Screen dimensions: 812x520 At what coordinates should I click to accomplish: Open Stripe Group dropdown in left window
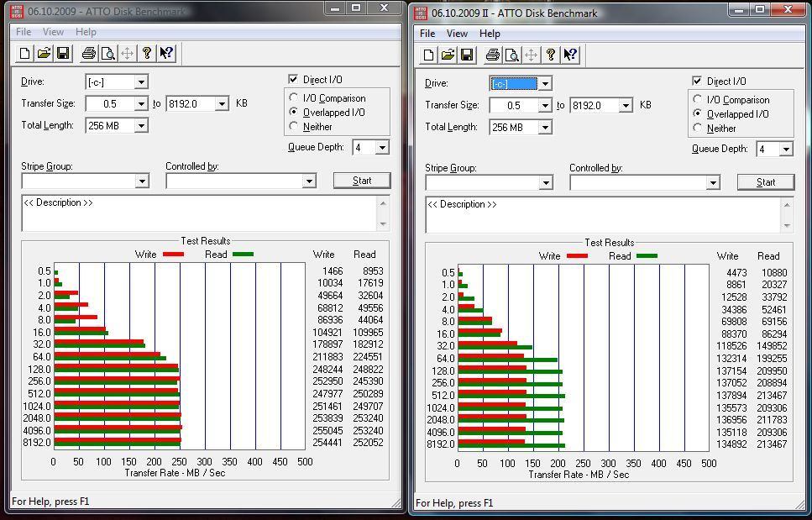(x=142, y=181)
